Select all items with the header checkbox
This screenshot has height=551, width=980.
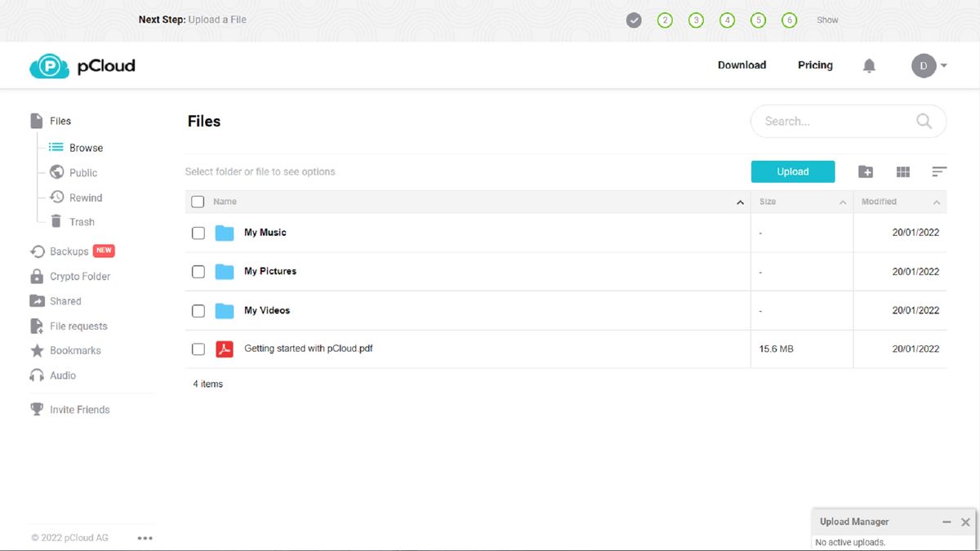(x=198, y=201)
